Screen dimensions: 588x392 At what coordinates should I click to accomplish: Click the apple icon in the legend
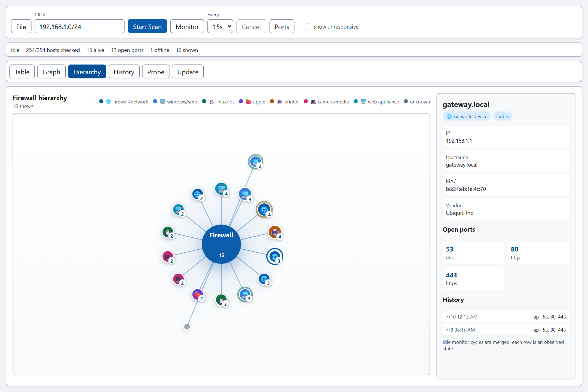coord(248,102)
